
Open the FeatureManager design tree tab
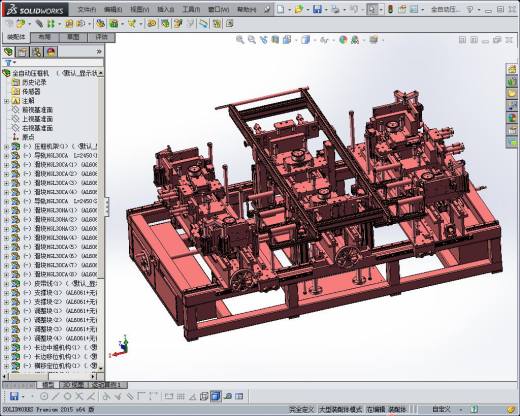[x=9, y=52]
